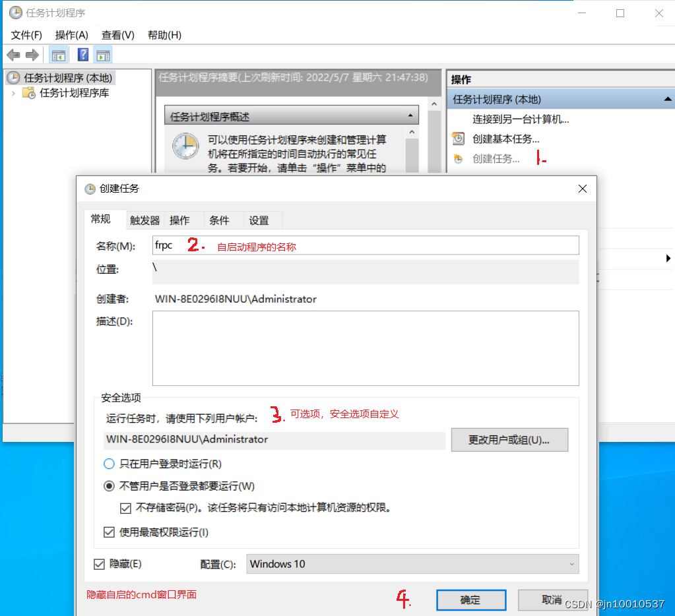This screenshot has height=616, width=675.
Task: Click the 更改用户或组(U) button
Action: click(x=509, y=440)
